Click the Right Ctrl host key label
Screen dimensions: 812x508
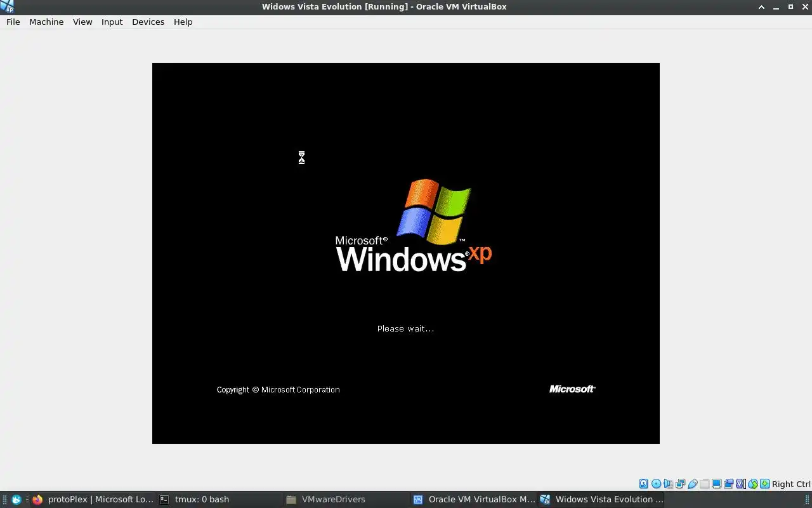click(x=791, y=484)
